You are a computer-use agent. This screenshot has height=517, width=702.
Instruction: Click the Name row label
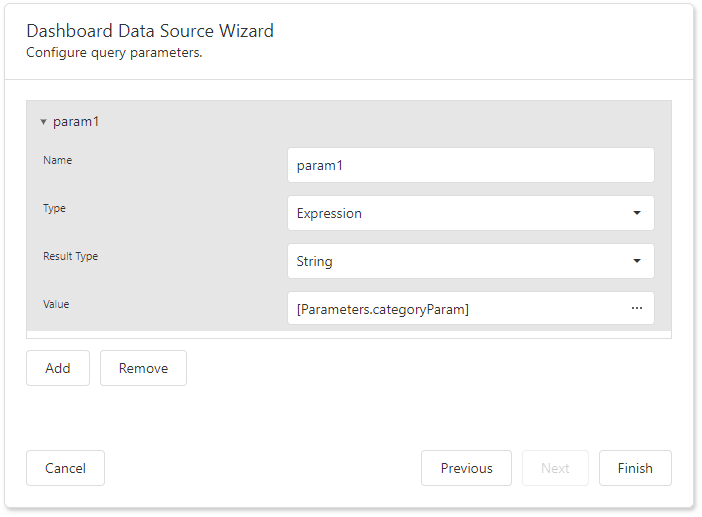(x=58, y=160)
